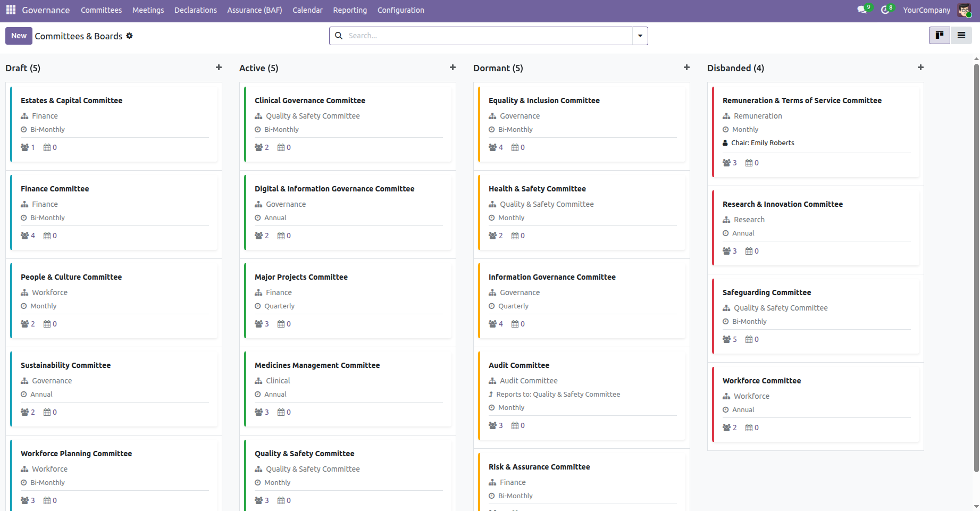
Task: Expand the search options dropdown
Action: click(640, 36)
